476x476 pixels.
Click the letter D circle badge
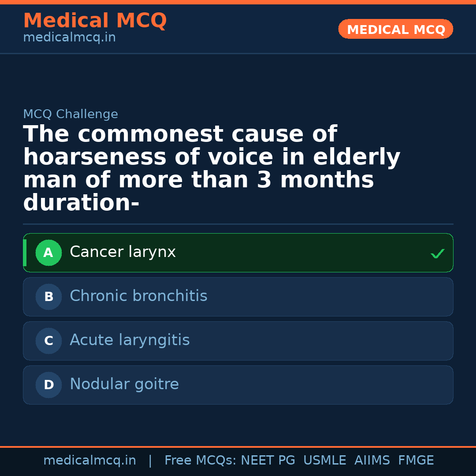pyautogui.click(x=48, y=385)
